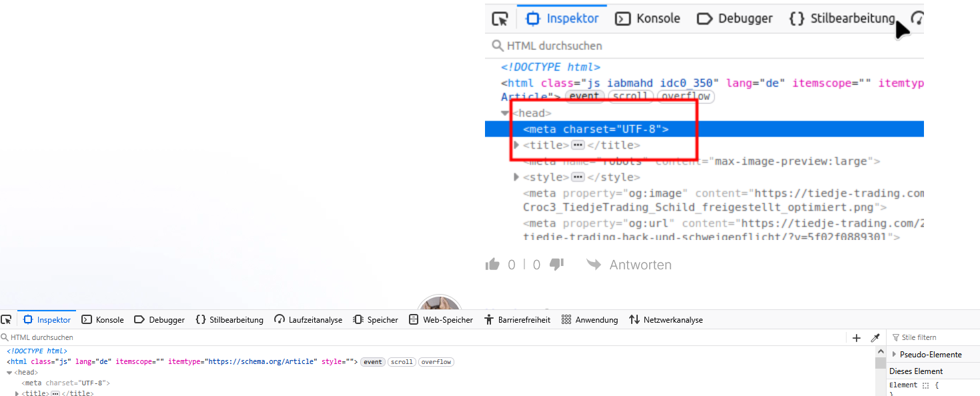Toggle the 'overflow' badge on html element
980x396 pixels.
click(436, 362)
